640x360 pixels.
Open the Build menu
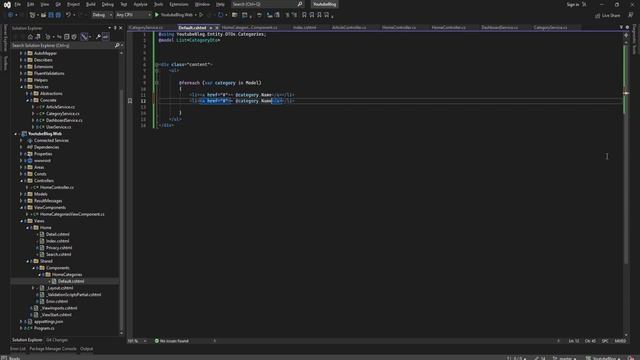coord(91,4)
